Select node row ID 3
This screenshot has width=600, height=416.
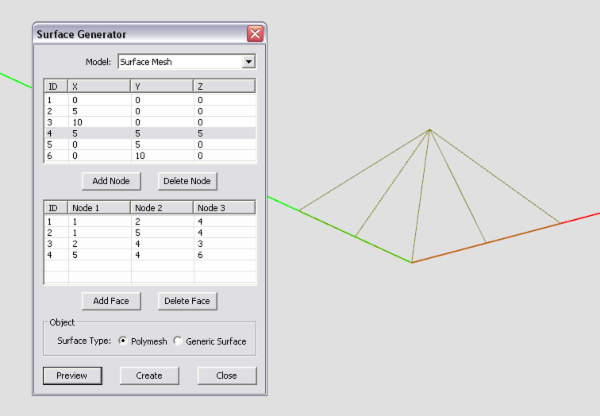coord(150,122)
